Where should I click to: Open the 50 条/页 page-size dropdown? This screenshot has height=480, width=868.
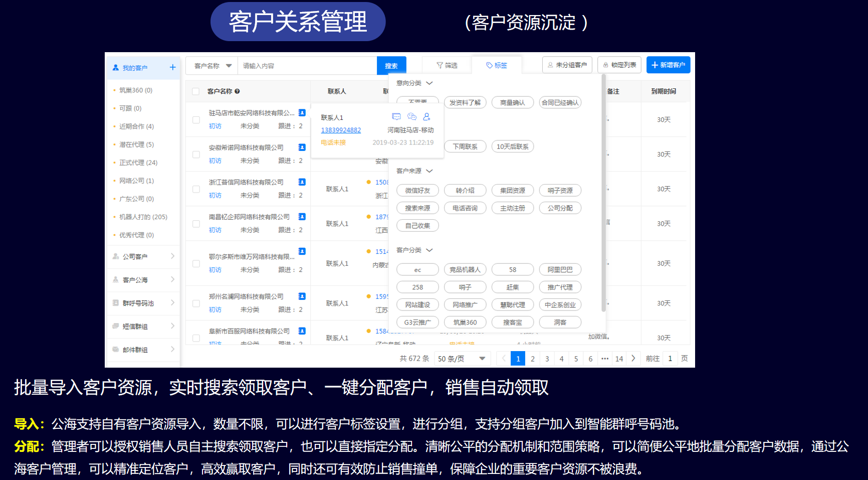click(x=462, y=359)
